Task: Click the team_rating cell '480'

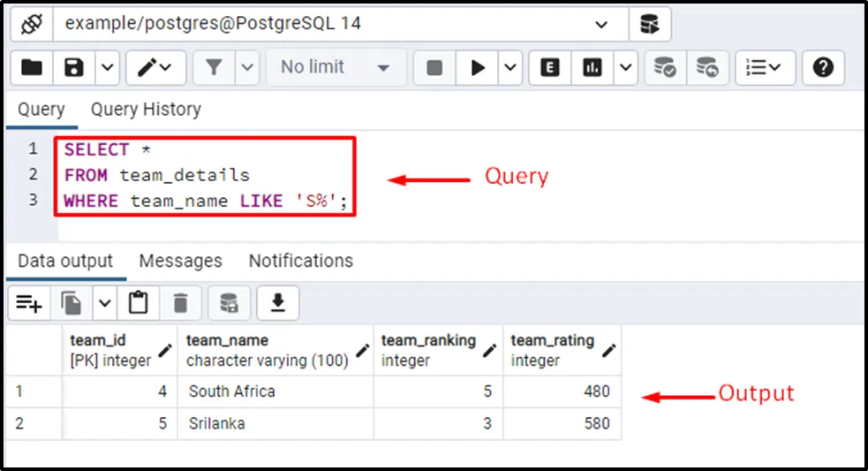Action: click(562, 391)
